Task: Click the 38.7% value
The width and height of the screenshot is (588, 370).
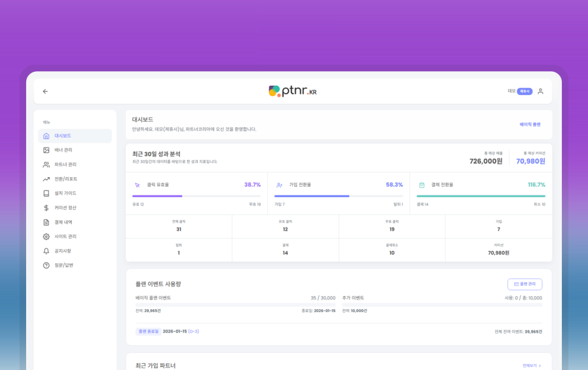Action: pos(253,185)
